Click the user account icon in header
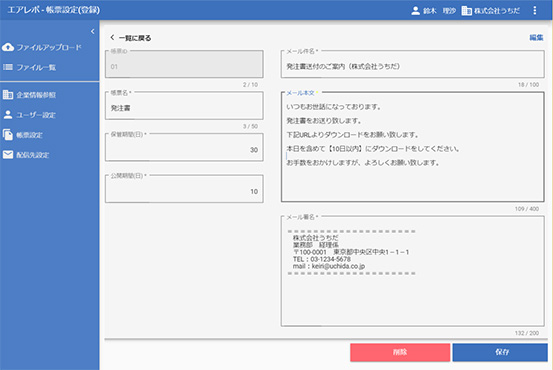Viewport: 553px width, 370px height. [415, 11]
